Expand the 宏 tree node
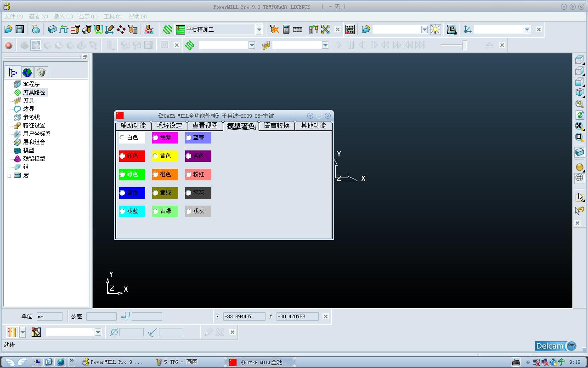The image size is (588, 368). click(x=9, y=175)
